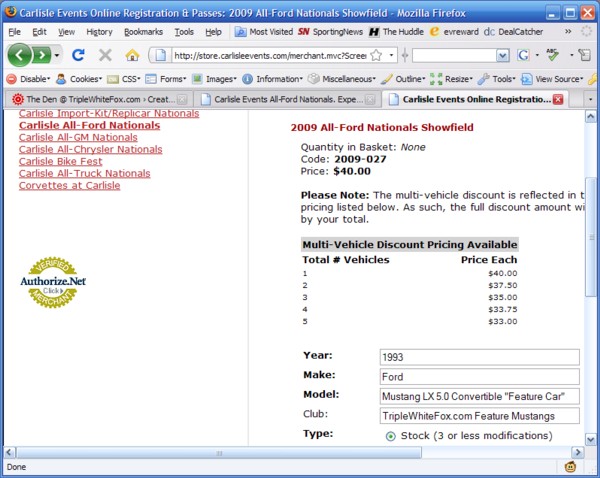The height and width of the screenshot is (478, 600).
Task: Open the Miscellaneous developer toolbar dropdown
Action: tap(342, 79)
